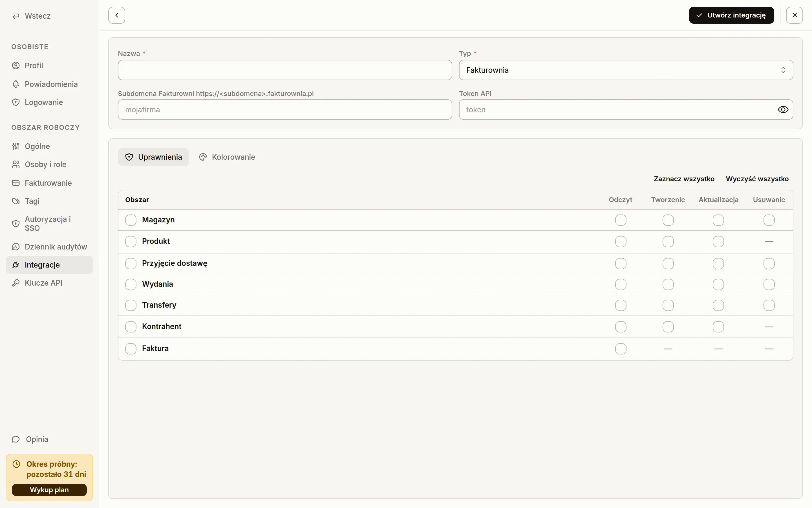The width and height of the screenshot is (812, 508).
Task: Click Wyczyść wszystko
Action: coord(757,179)
